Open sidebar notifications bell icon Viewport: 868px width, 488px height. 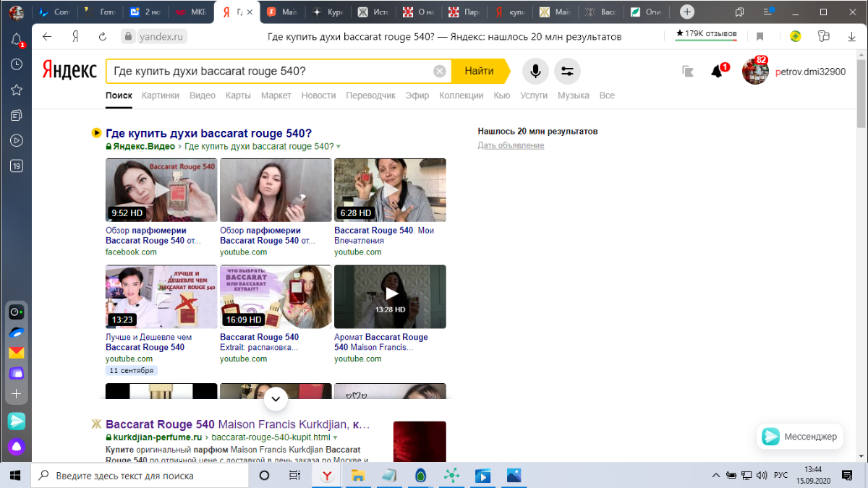point(16,40)
